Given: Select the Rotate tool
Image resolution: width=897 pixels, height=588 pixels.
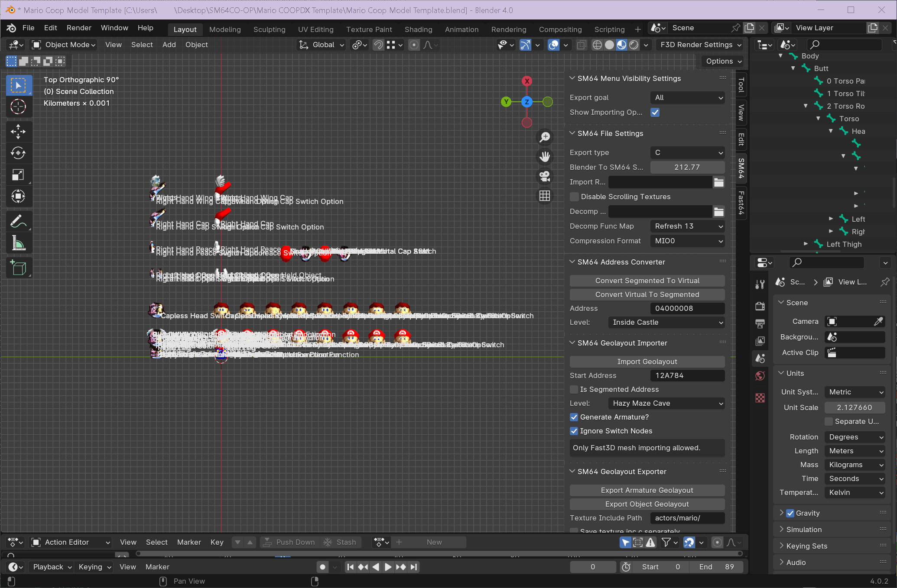Looking at the screenshot, I should (x=18, y=153).
